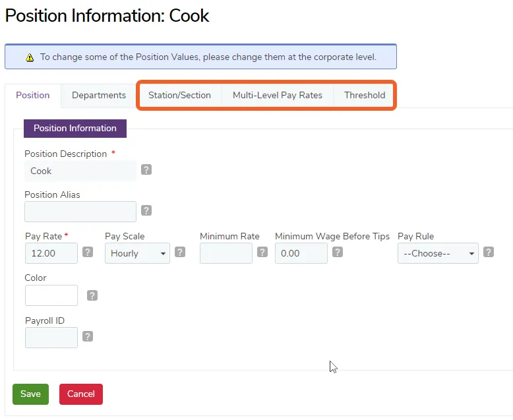The width and height of the screenshot is (513, 420).
Task: Click the help icon beside Position Description
Action: [146, 169]
